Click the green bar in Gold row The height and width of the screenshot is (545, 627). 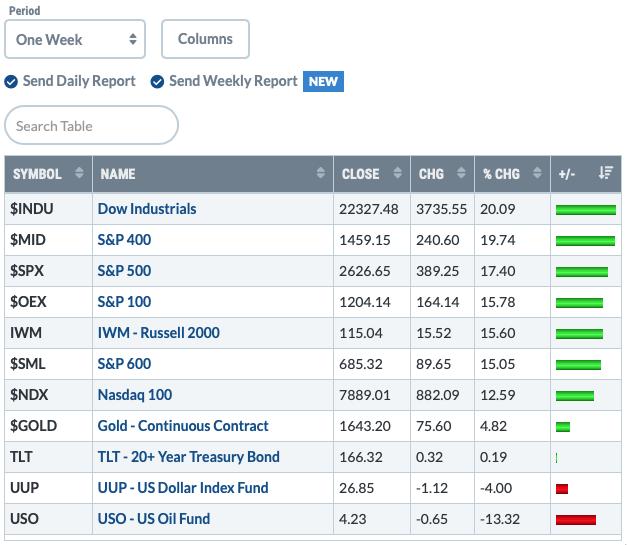tap(563, 427)
